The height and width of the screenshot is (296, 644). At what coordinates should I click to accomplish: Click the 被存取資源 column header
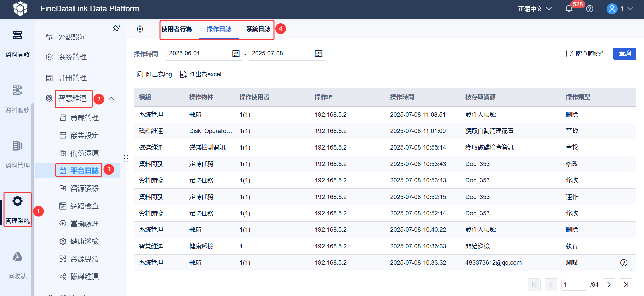click(481, 97)
